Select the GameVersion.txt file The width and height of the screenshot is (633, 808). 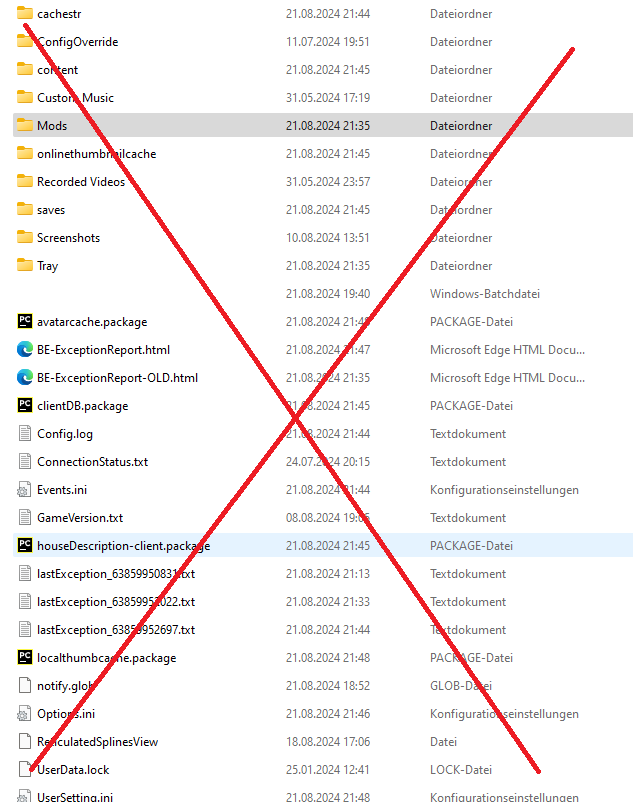pyautogui.click(x=80, y=518)
